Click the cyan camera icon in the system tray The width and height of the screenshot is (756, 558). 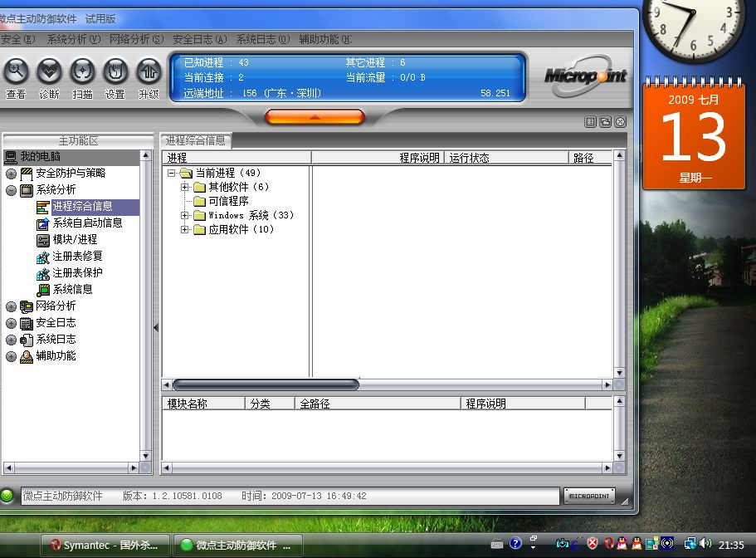click(x=562, y=544)
